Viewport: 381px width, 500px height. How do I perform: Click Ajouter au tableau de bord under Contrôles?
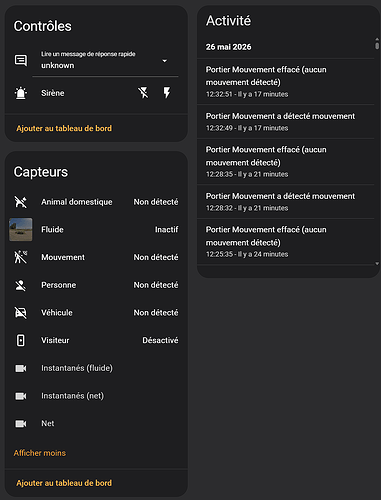click(64, 128)
